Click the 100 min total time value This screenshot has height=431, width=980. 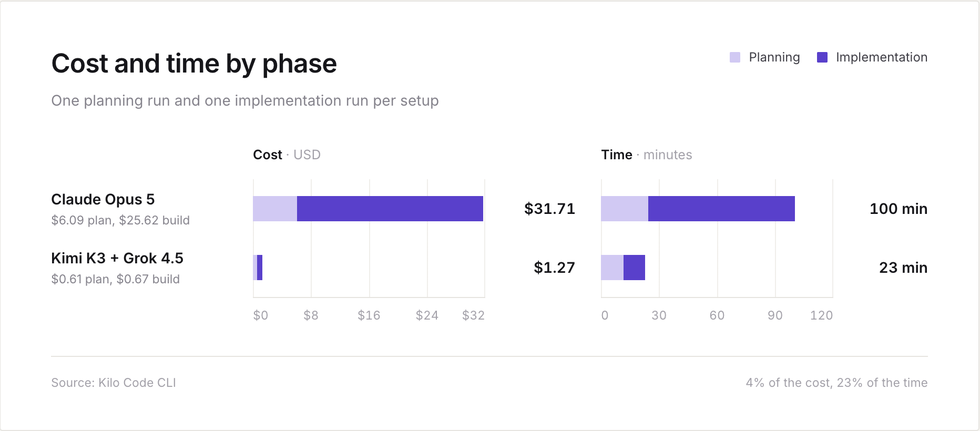(x=899, y=209)
